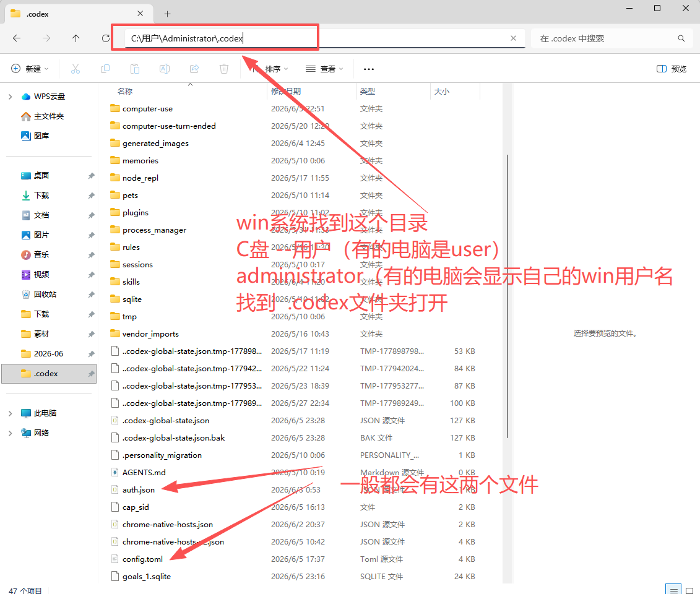Open the 查看 view dropdown

324,69
